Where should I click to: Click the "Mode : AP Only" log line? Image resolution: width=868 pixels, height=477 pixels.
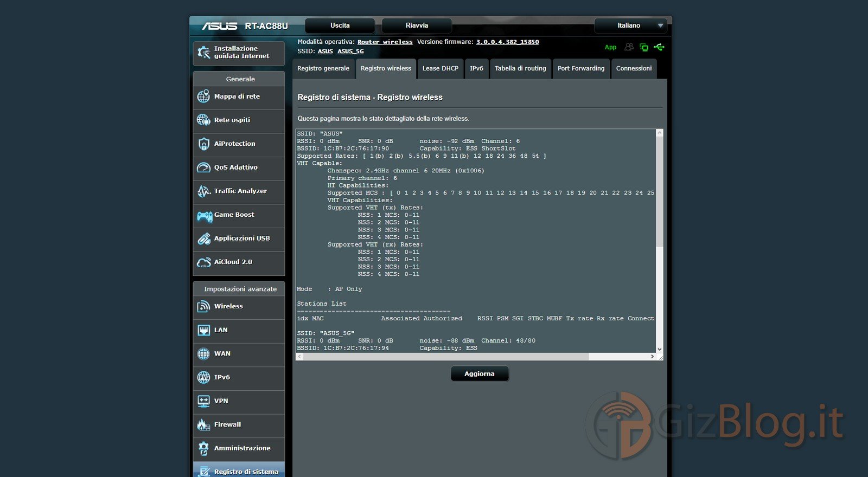click(329, 289)
